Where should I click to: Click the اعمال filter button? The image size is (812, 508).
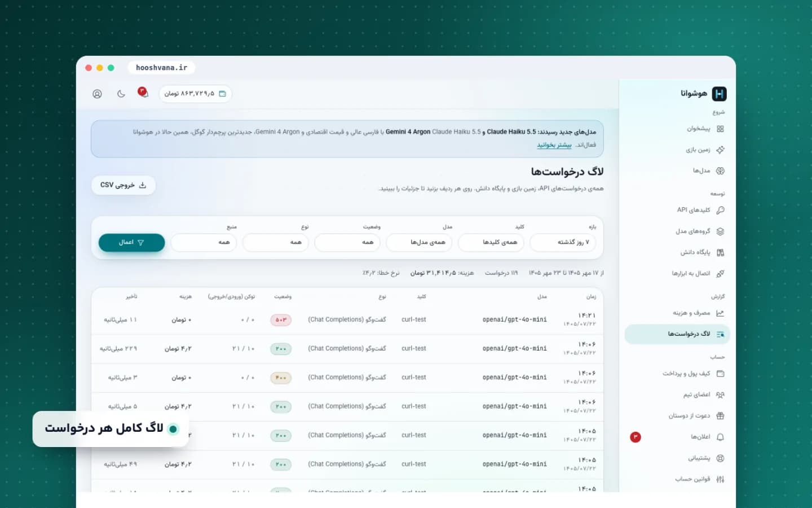(131, 242)
